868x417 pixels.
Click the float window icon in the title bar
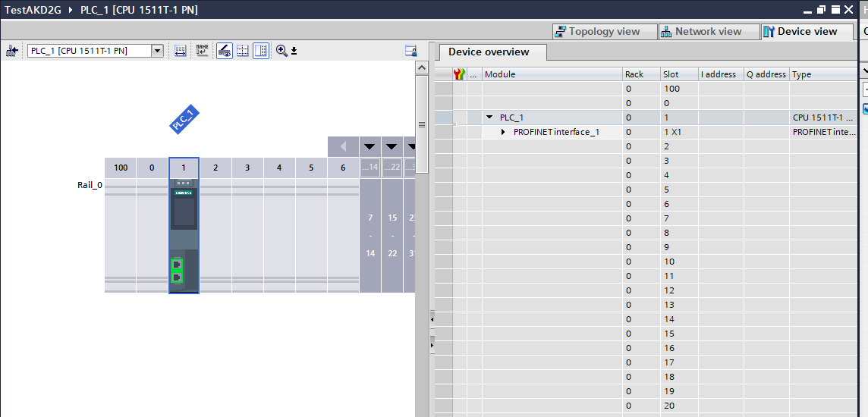pyautogui.click(x=822, y=9)
